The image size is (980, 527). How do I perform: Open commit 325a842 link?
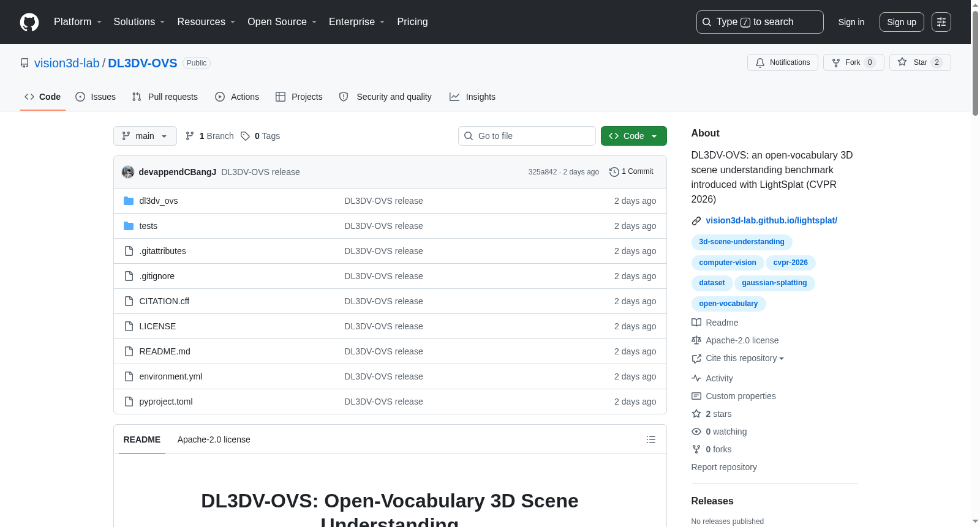[543, 172]
